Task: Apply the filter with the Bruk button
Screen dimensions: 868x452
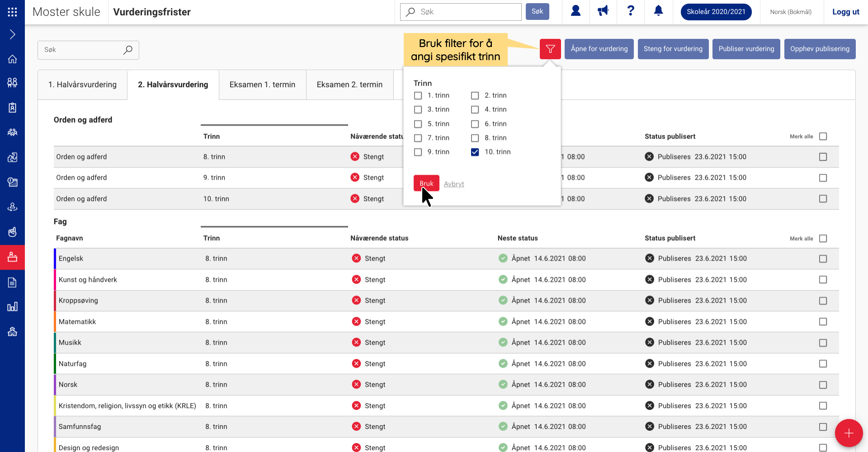Action: (x=426, y=183)
